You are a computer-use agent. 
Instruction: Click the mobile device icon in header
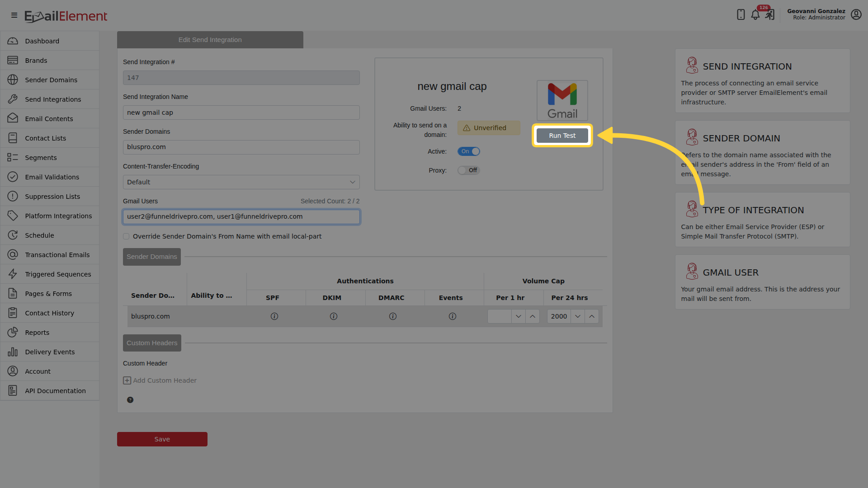741,14
